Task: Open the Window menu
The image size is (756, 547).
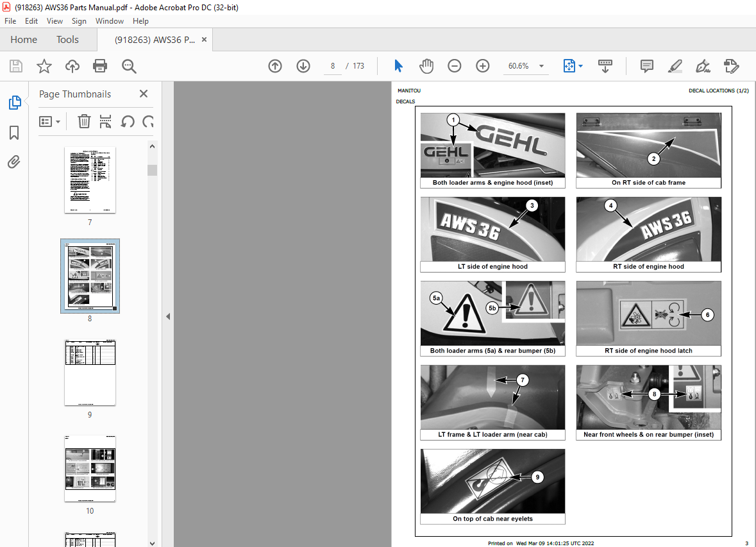Action: click(x=110, y=21)
